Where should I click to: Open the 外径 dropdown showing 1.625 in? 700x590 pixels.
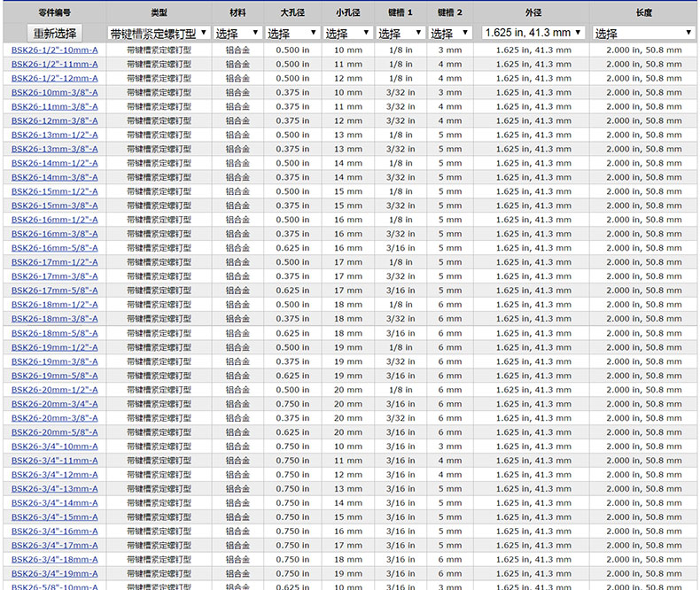pyautogui.click(x=533, y=33)
